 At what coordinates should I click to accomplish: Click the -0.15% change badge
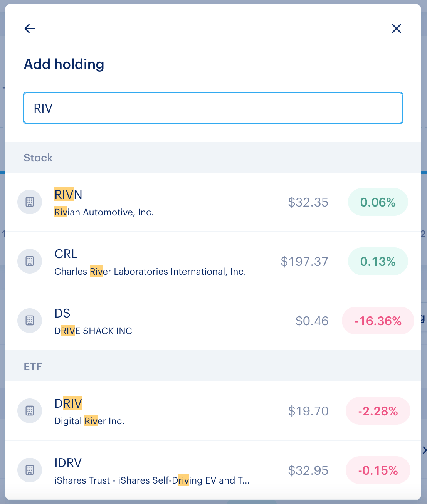tap(378, 470)
